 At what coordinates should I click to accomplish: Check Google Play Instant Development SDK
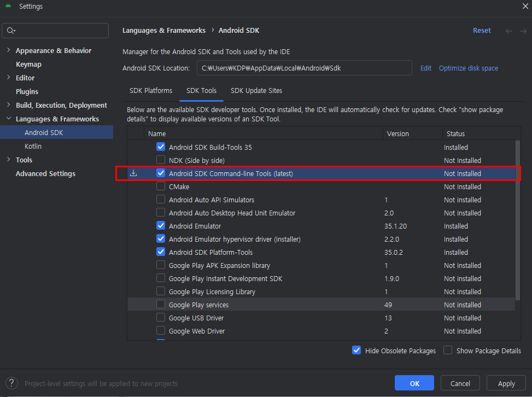tap(161, 278)
